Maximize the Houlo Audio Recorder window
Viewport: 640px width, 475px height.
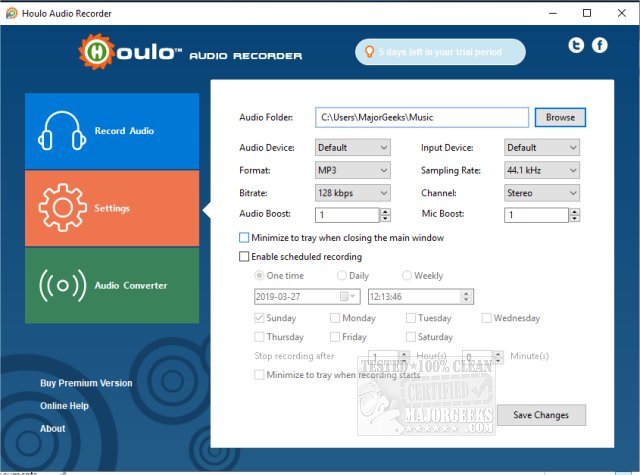[x=587, y=13]
